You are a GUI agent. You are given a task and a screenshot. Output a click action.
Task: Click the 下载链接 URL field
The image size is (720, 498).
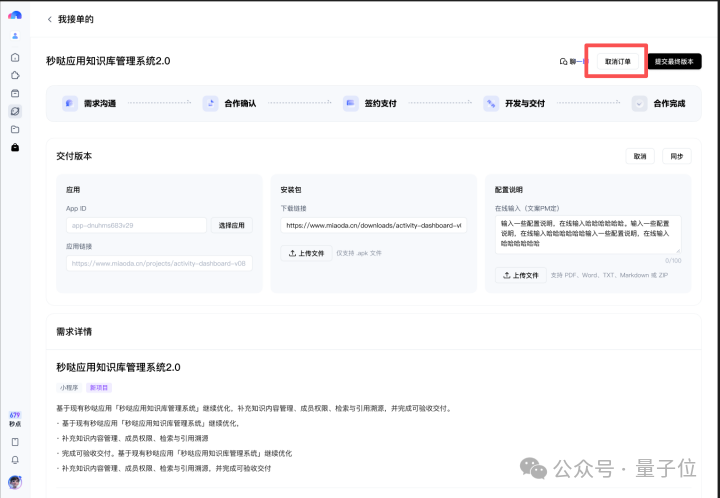pos(374,225)
